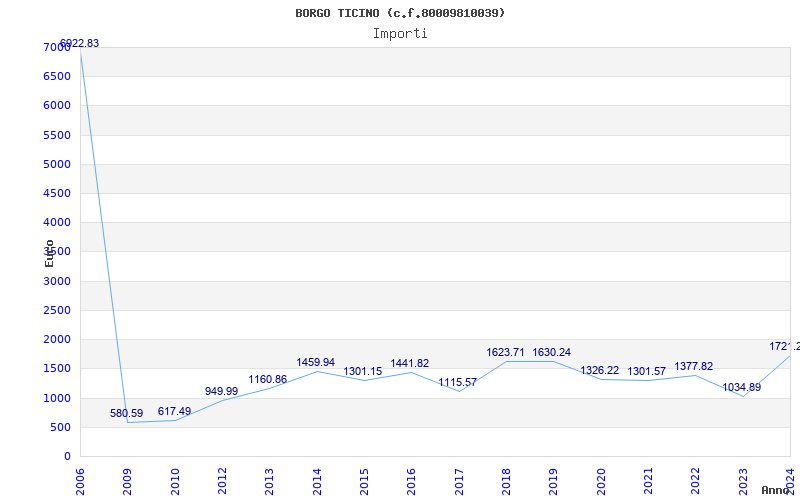Click the 3000 y-axis tick label
The height and width of the screenshot is (500, 800).
[x=58, y=282]
